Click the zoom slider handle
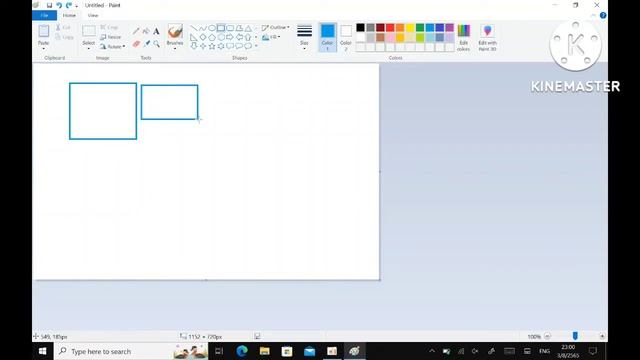The width and height of the screenshot is (640, 360). (x=575, y=336)
